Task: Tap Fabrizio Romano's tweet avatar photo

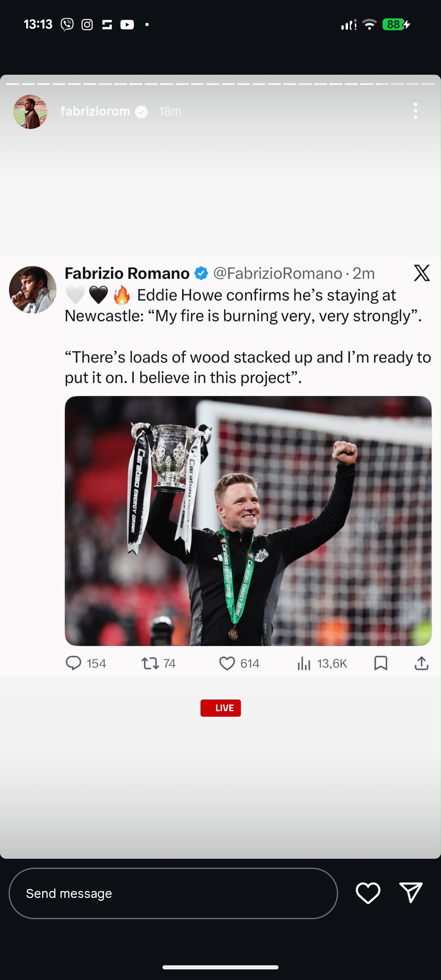Action: pos(33,290)
